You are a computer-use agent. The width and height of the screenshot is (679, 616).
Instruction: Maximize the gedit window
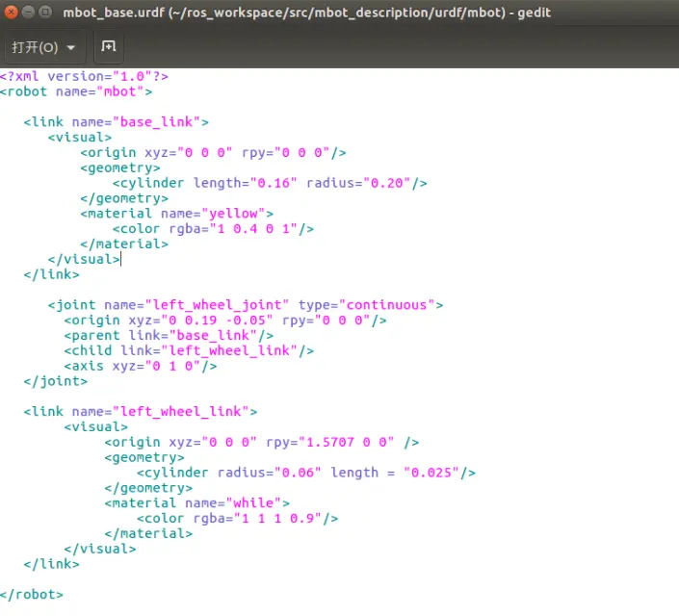(x=45, y=13)
